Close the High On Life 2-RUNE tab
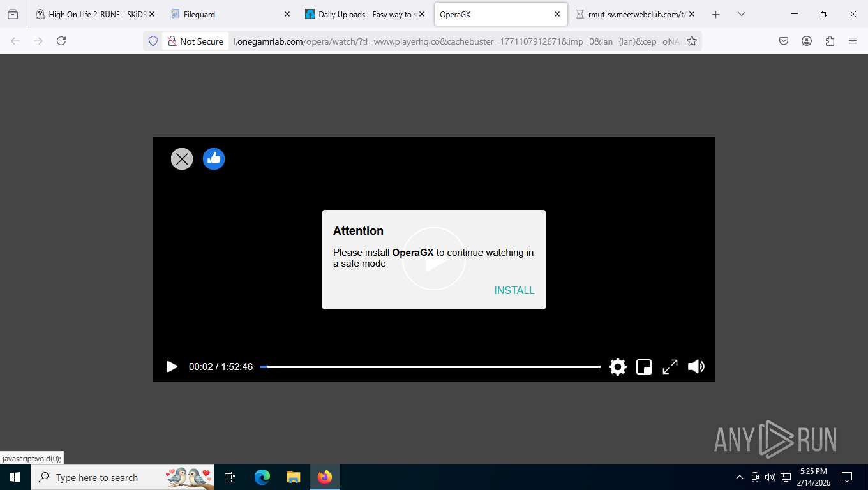This screenshot has width=868, height=490. [x=152, y=14]
